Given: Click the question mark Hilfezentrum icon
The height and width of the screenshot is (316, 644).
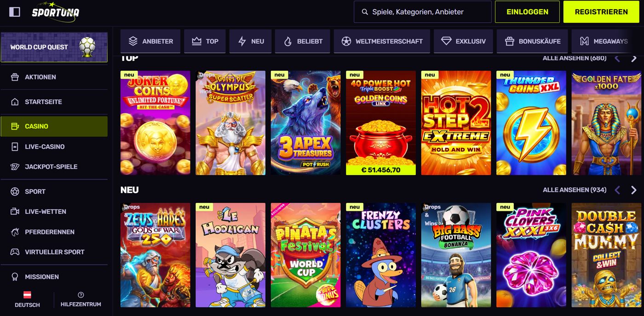Looking at the screenshot, I should 81,295.
